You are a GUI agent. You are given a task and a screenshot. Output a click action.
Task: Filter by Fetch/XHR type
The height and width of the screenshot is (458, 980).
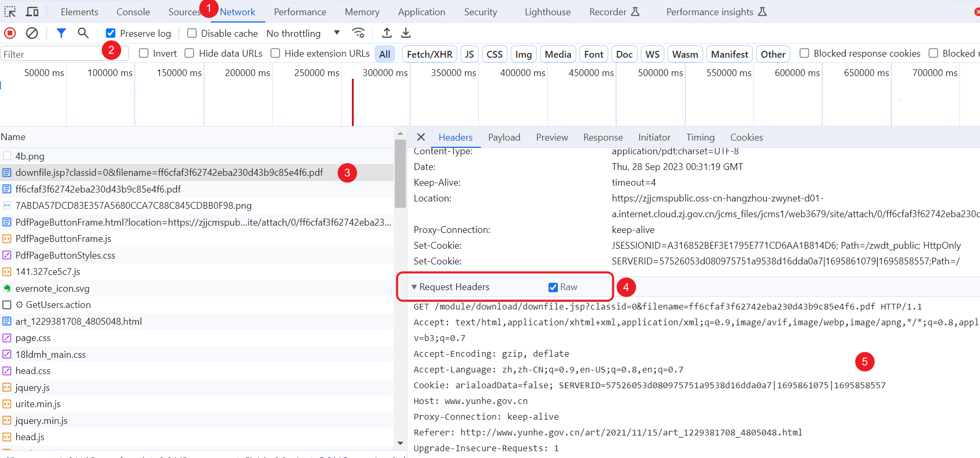pos(429,54)
